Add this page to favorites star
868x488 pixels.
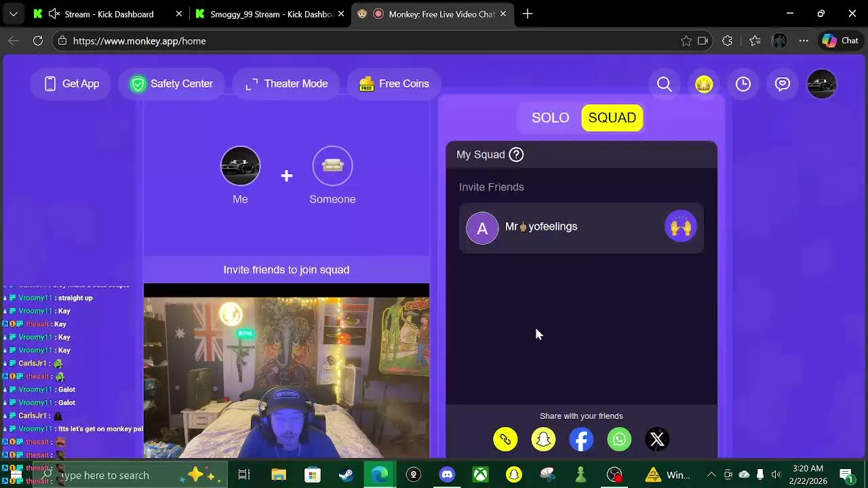(x=686, y=41)
